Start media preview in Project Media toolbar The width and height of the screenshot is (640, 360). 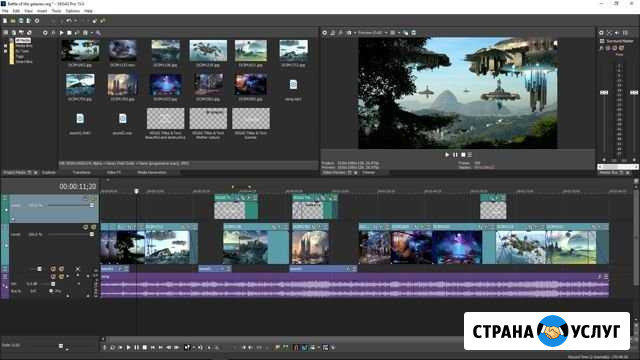pos(61,33)
